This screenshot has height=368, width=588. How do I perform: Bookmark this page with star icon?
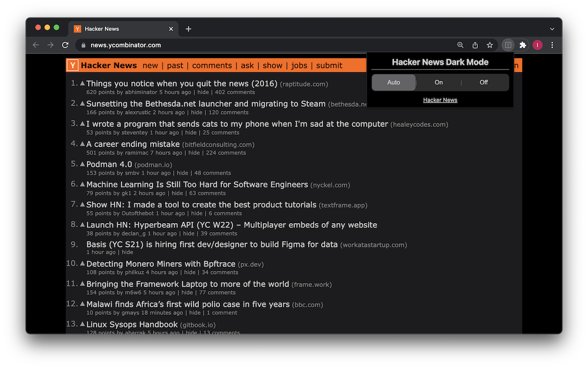[x=490, y=45]
